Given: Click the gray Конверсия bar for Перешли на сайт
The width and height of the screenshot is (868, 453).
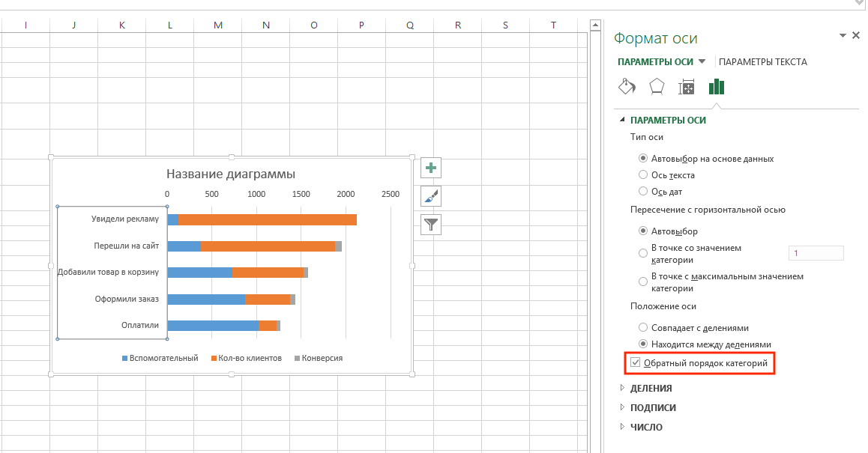Looking at the screenshot, I should click(x=338, y=246).
